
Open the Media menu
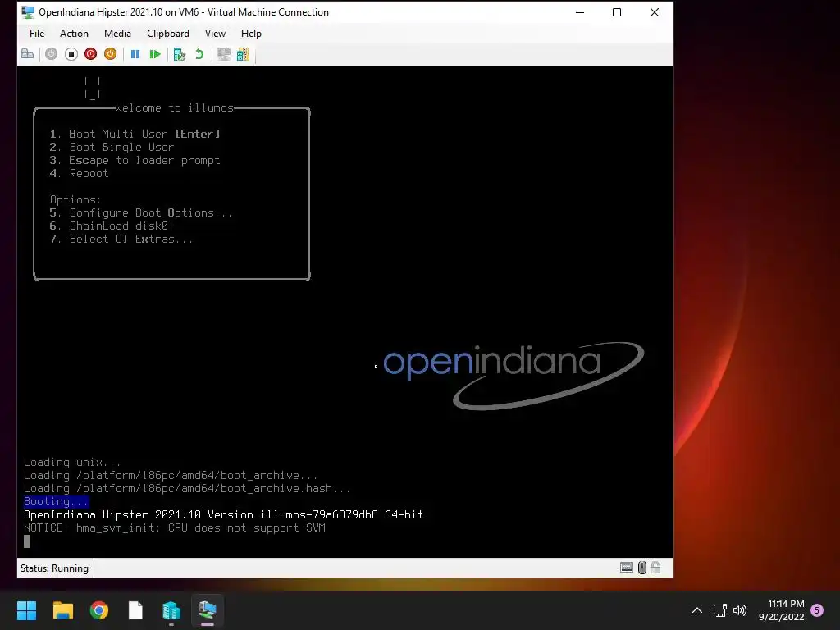coord(117,33)
